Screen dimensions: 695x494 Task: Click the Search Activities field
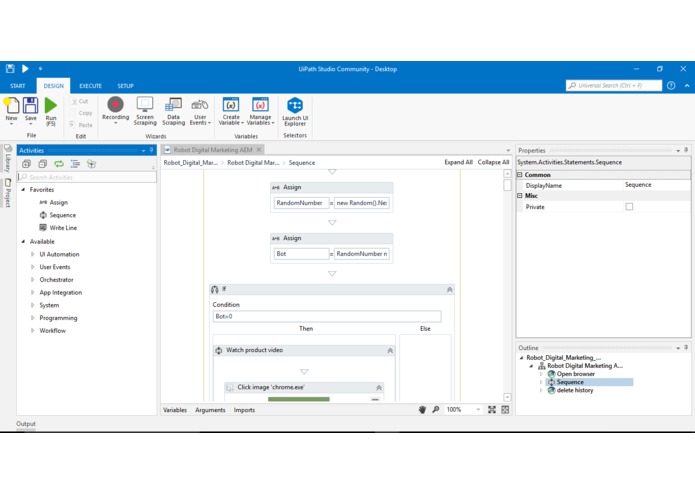coord(87,177)
